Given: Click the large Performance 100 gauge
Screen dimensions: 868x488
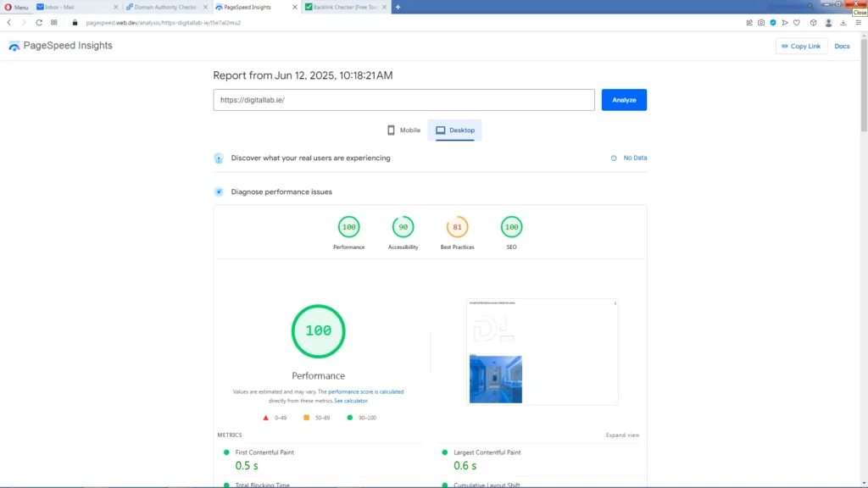Looking at the screenshot, I should coord(319,331).
